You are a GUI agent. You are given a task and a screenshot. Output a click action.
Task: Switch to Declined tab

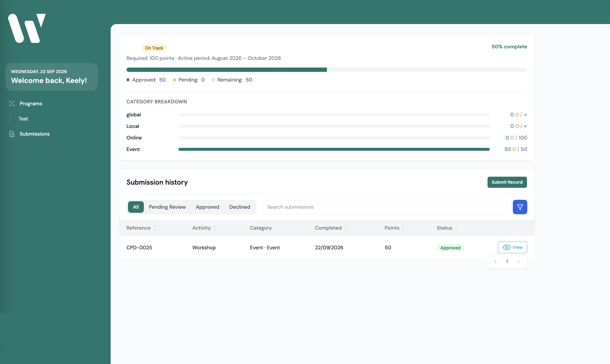pos(240,207)
